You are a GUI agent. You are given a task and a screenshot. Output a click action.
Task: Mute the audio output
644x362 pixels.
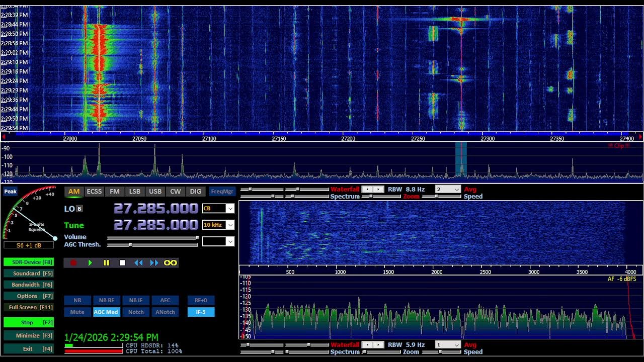(x=77, y=312)
